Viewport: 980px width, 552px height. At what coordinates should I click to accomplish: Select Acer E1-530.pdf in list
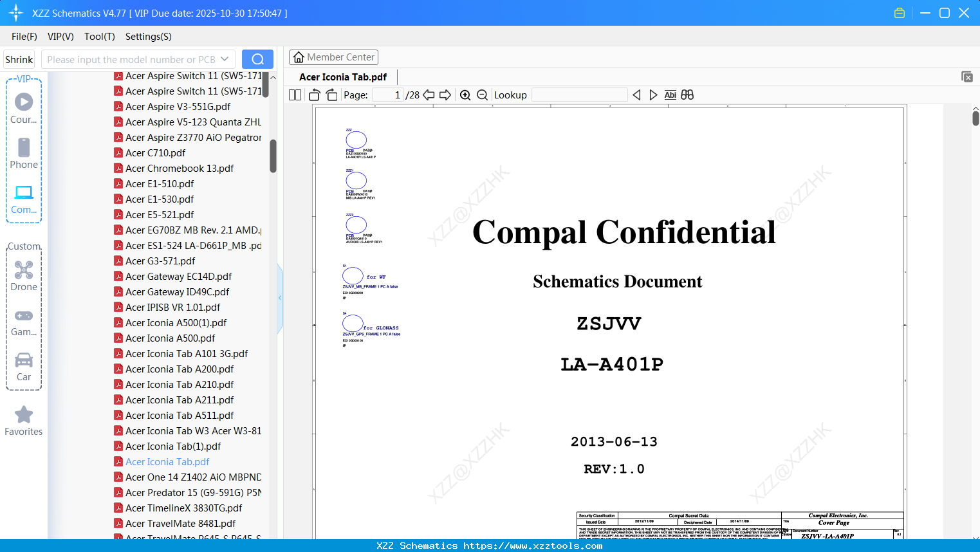[160, 199]
